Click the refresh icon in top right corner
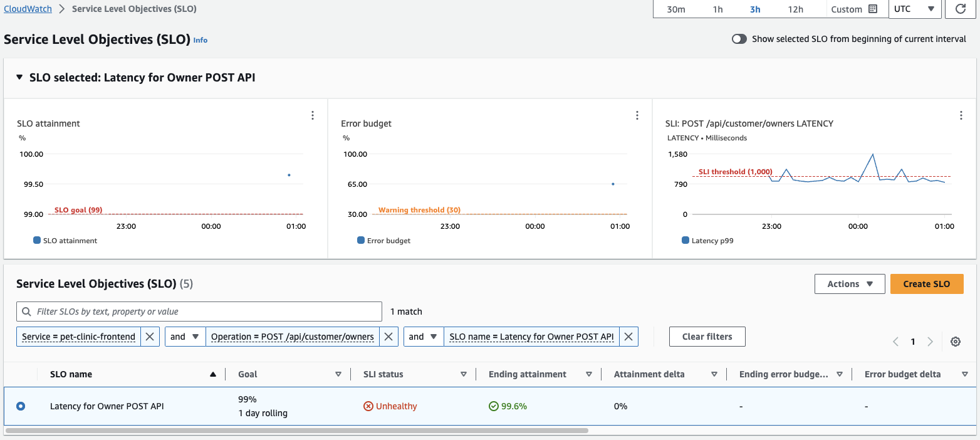The height and width of the screenshot is (440, 980). tap(961, 9)
